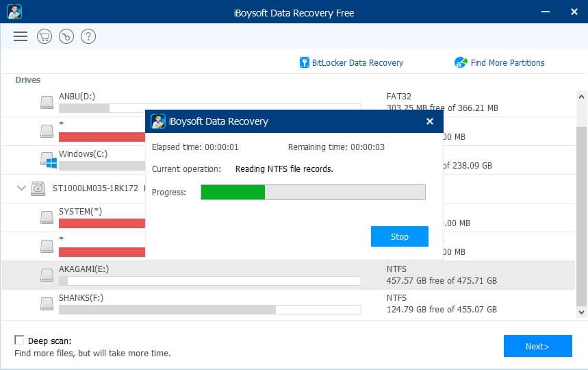This screenshot has height=370, width=588.
Task: Click the Remaining time 00:00:03 text
Action: (x=336, y=147)
